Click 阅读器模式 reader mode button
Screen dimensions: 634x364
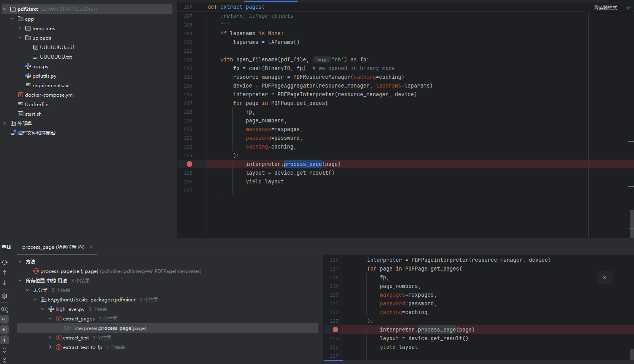pos(605,8)
